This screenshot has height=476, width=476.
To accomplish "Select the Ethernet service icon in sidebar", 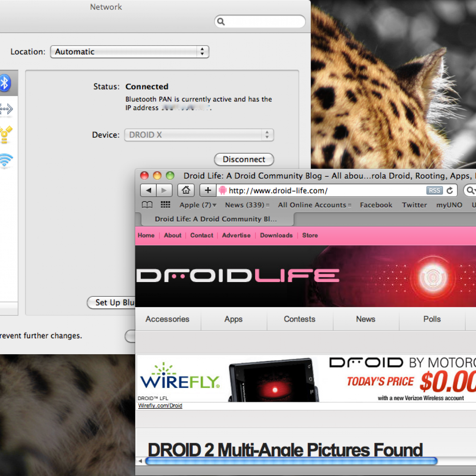I will tap(6, 109).
